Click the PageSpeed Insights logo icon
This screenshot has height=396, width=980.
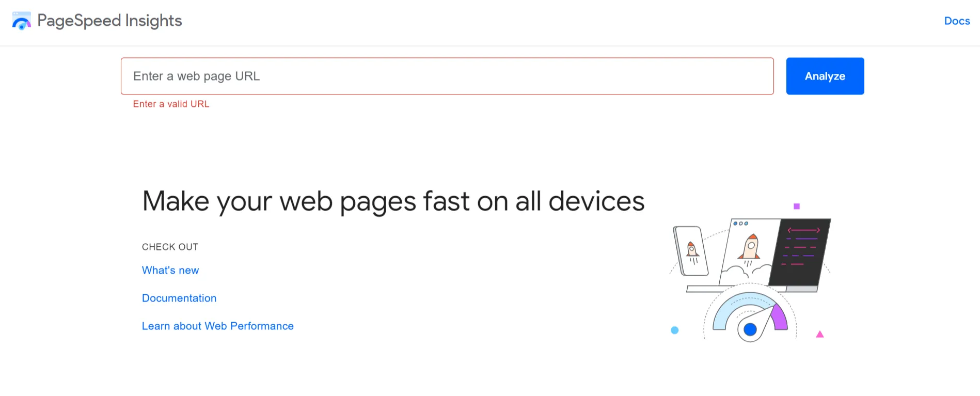(21, 21)
